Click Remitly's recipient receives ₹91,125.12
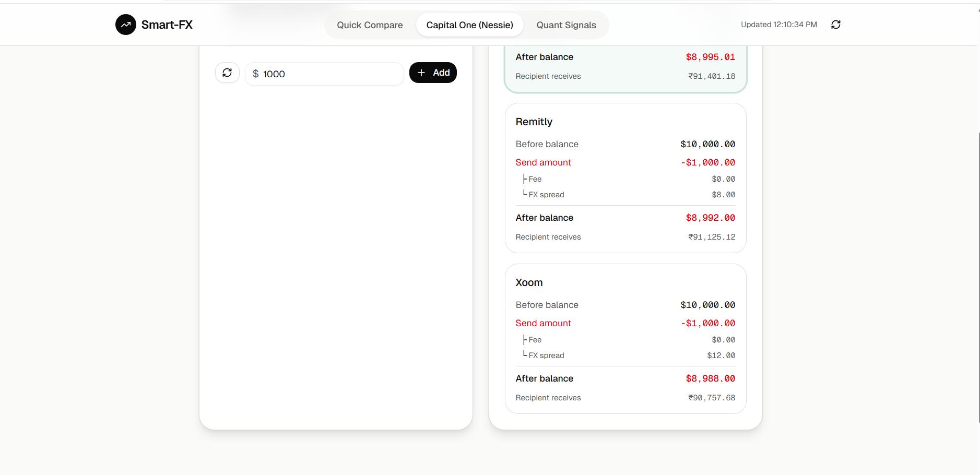The image size is (980, 475). click(712, 237)
